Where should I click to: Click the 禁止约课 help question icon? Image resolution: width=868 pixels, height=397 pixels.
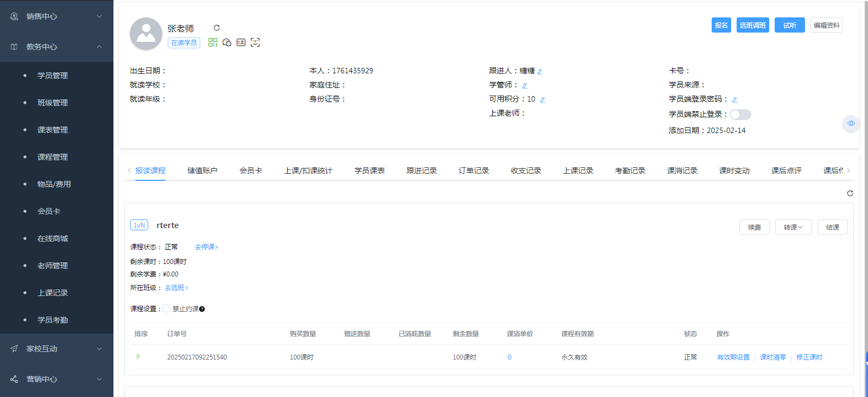click(x=202, y=309)
